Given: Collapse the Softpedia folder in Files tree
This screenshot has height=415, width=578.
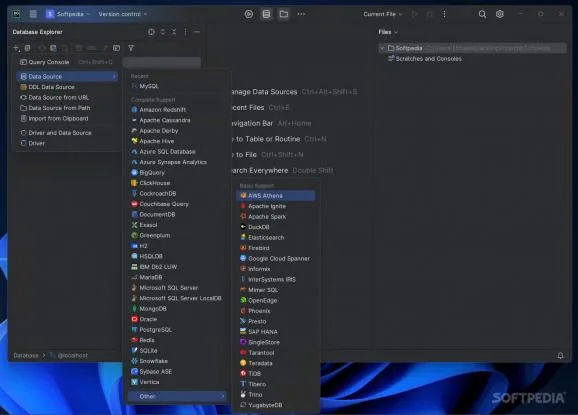Looking at the screenshot, I should pos(382,48).
